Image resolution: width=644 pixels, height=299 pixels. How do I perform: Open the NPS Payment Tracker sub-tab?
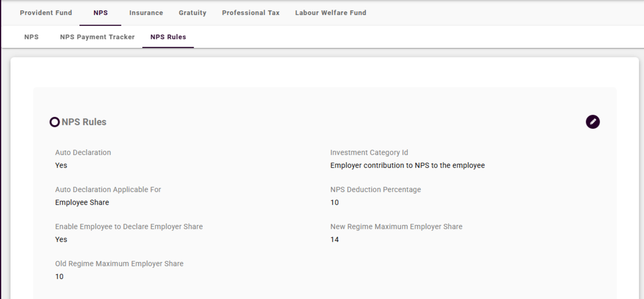[97, 37]
